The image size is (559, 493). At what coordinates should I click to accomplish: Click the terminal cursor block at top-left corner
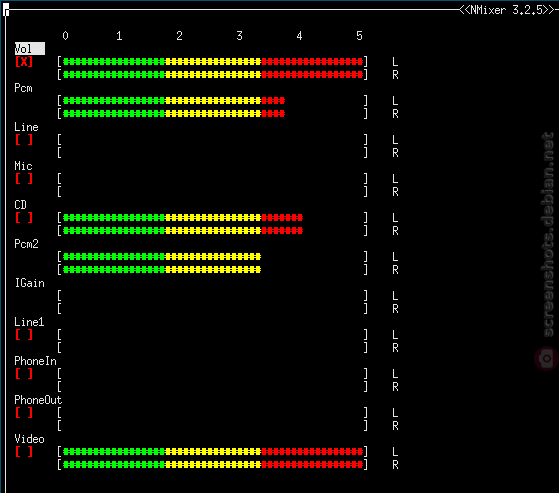coord(6,10)
